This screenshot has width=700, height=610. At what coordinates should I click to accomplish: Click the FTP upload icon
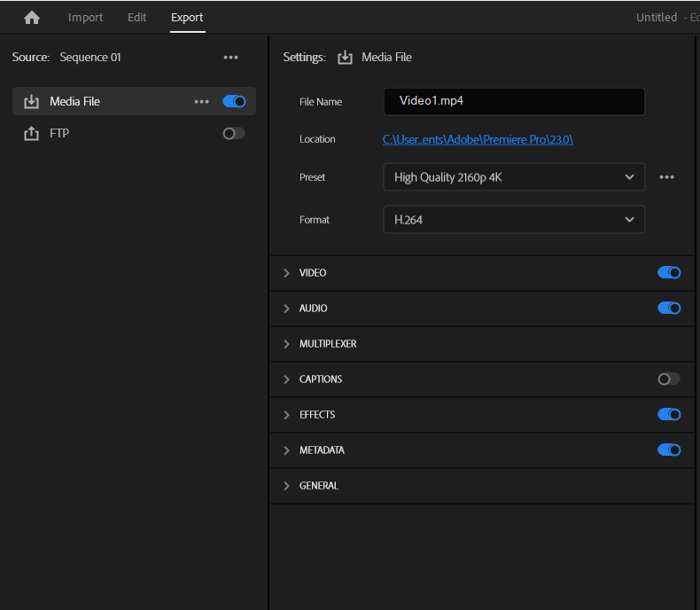coord(31,134)
